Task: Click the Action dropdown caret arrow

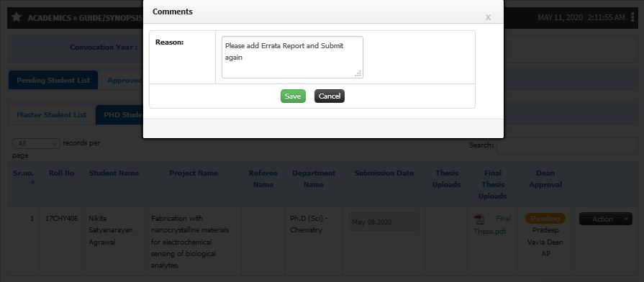Action: [626, 219]
